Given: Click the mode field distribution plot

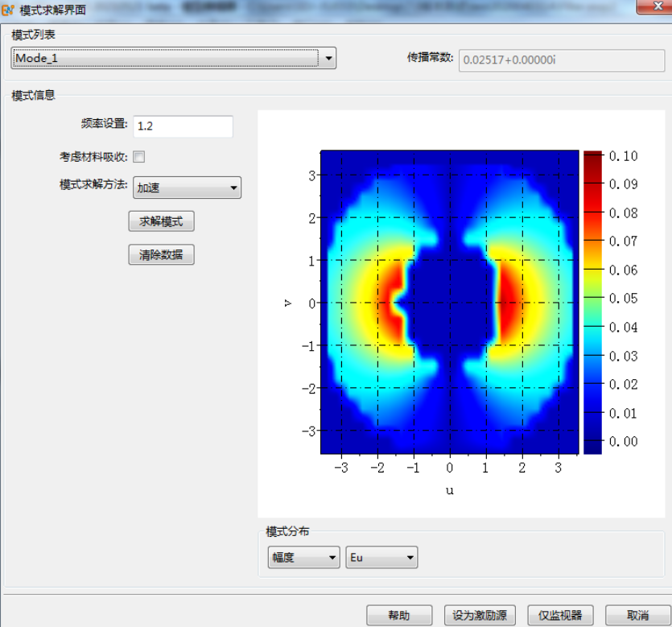Looking at the screenshot, I should [450, 302].
